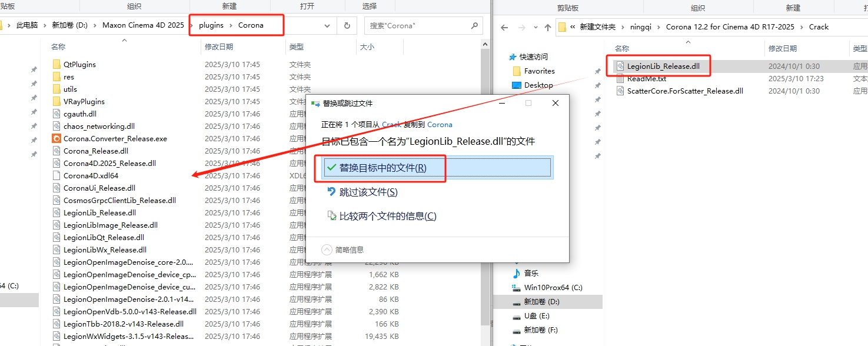Select Corona_Release.dll file icon
This screenshot has height=346, width=868.
coord(56,151)
